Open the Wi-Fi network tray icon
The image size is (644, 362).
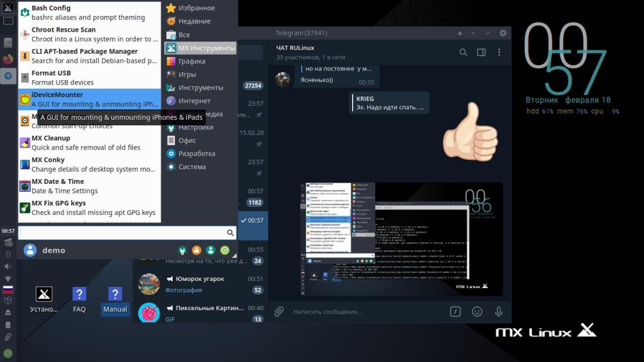pyautogui.click(x=8, y=278)
